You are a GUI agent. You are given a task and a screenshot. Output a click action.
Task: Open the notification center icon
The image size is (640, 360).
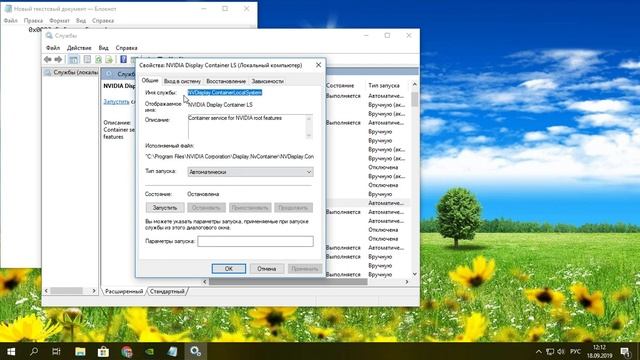625,351
